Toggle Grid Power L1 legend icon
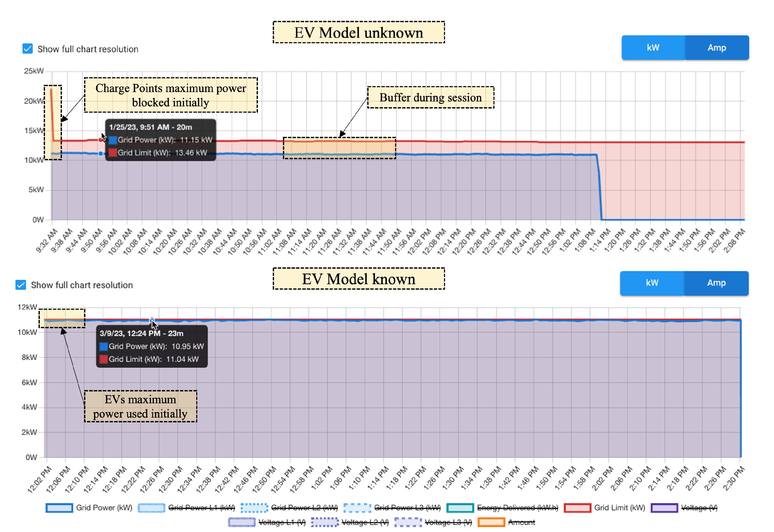Image resolution: width=774 pixels, height=532 pixels. [152, 508]
